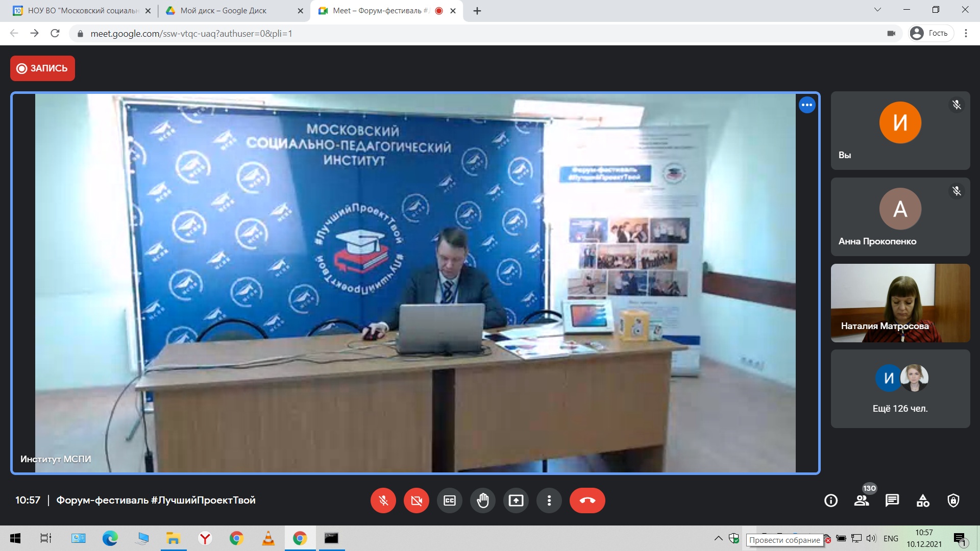Image resolution: width=980 pixels, height=551 pixels.
Task: Select Анна Прокопенко participant tile
Action: click(900, 217)
